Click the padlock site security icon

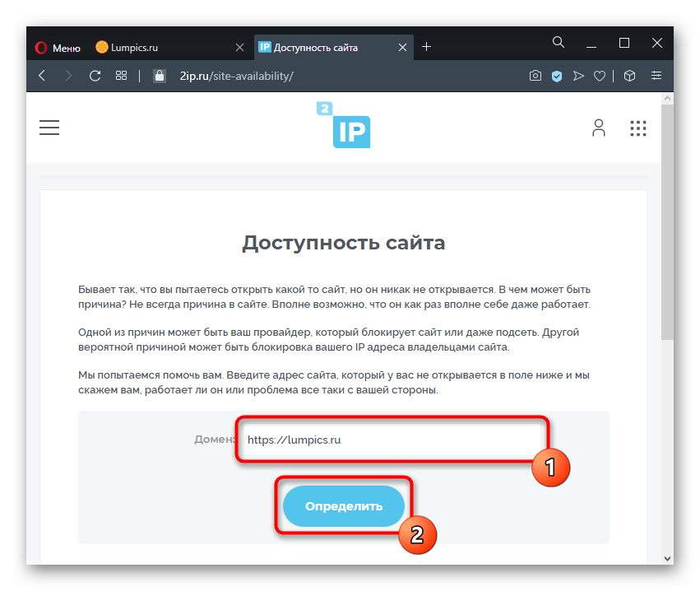click(160, 76)
